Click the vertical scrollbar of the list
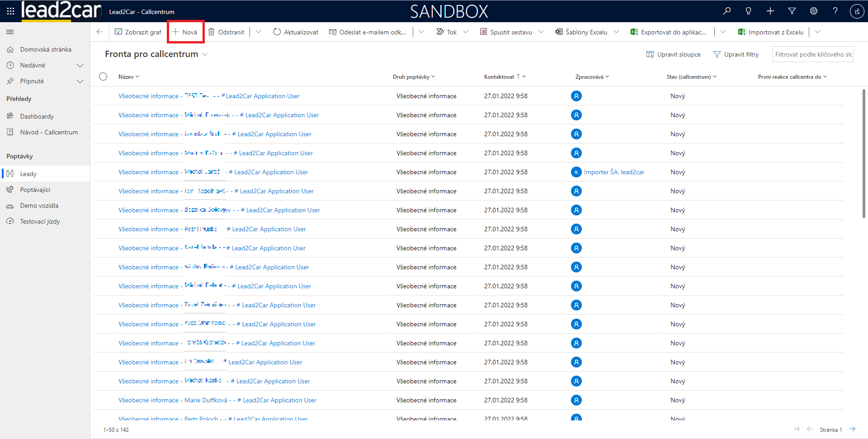Screen dimensions: 868x439 863,154
